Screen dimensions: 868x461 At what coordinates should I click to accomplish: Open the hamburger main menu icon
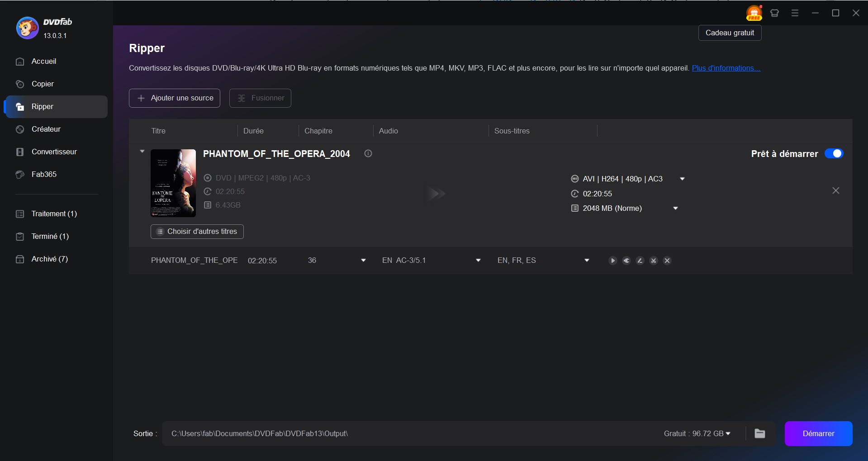click(x=795, y=13)
